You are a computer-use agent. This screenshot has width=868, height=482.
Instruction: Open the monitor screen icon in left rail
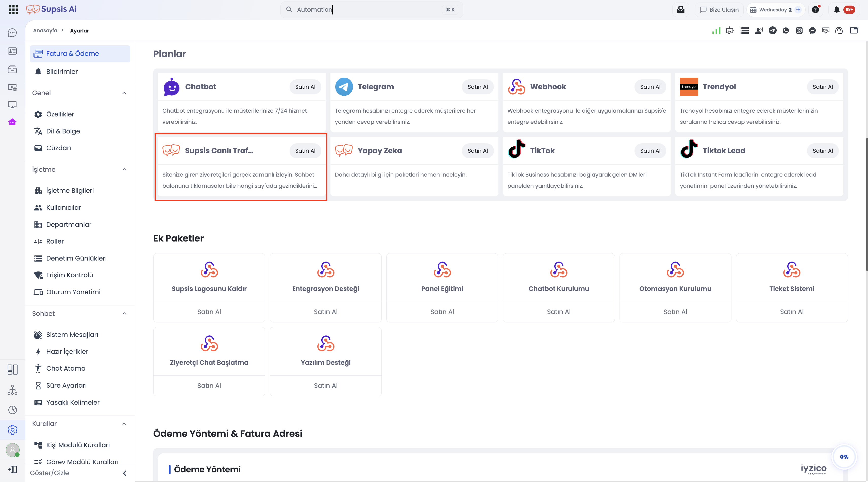[x=12, y=105]
